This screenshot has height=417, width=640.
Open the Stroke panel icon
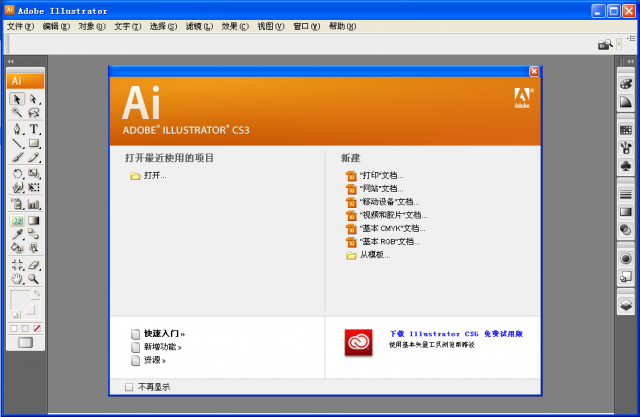[x=626, y=194]
